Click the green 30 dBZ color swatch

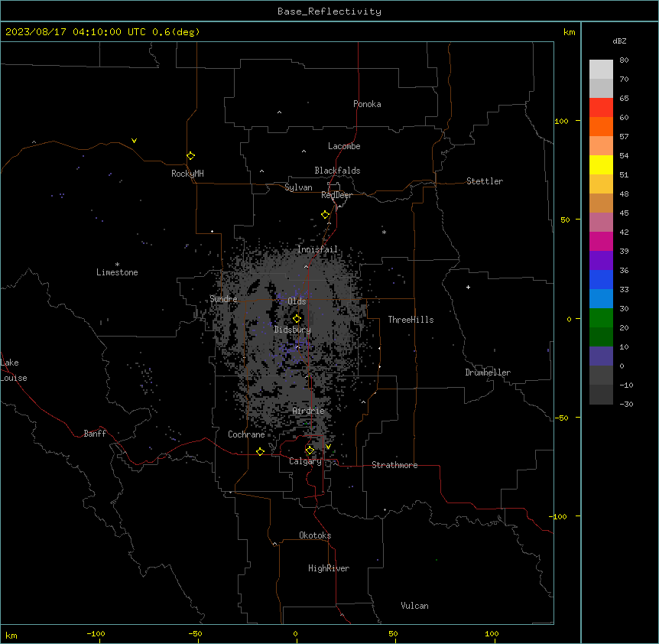tap(601, 318)
